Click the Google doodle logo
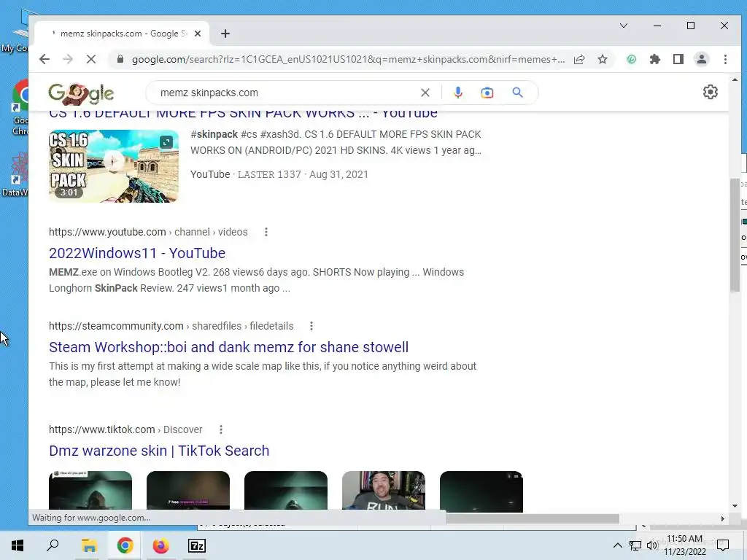747x560 pixels. tap(81, 94)
